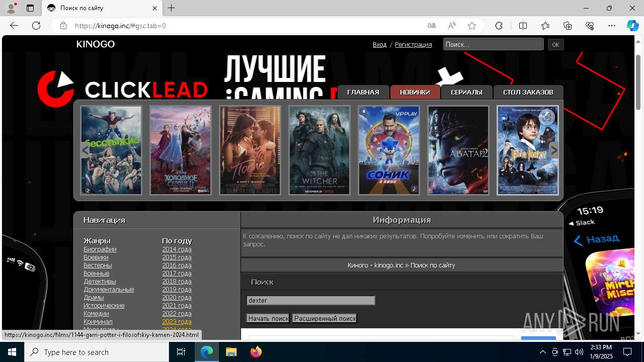The width and height of the screenshot is (644, 362).
Task: Open read aloud in address bar
Action: coord(452,26)
